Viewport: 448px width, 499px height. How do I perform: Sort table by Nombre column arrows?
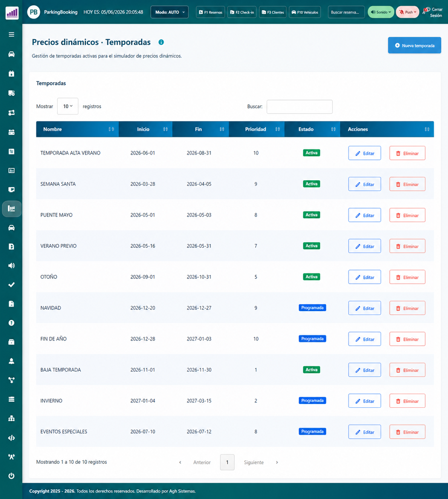pyautogui.click(x=111, y=129)
